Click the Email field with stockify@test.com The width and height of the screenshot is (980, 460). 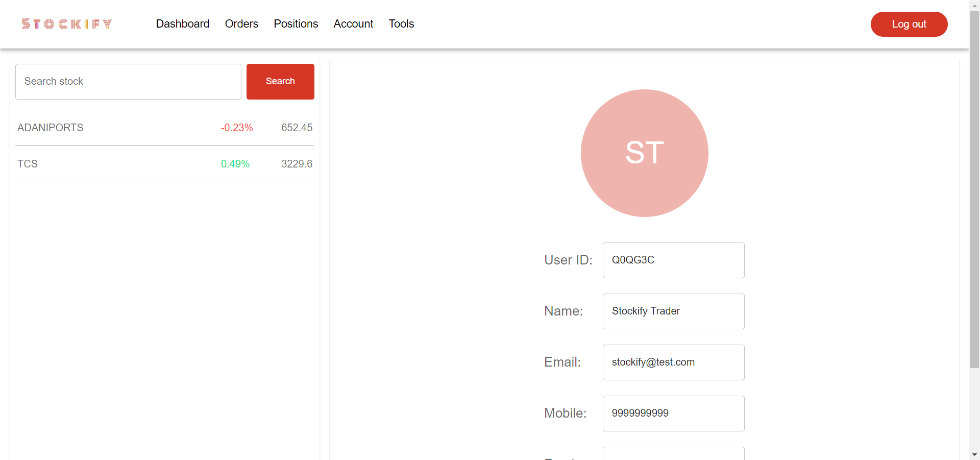(x=673, y=362)
